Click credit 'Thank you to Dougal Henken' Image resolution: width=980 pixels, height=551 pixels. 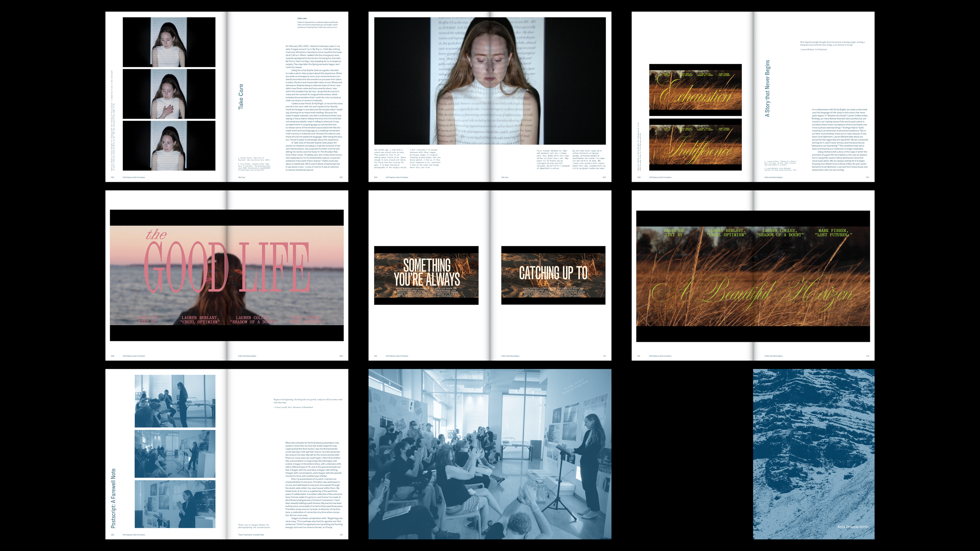254,526
